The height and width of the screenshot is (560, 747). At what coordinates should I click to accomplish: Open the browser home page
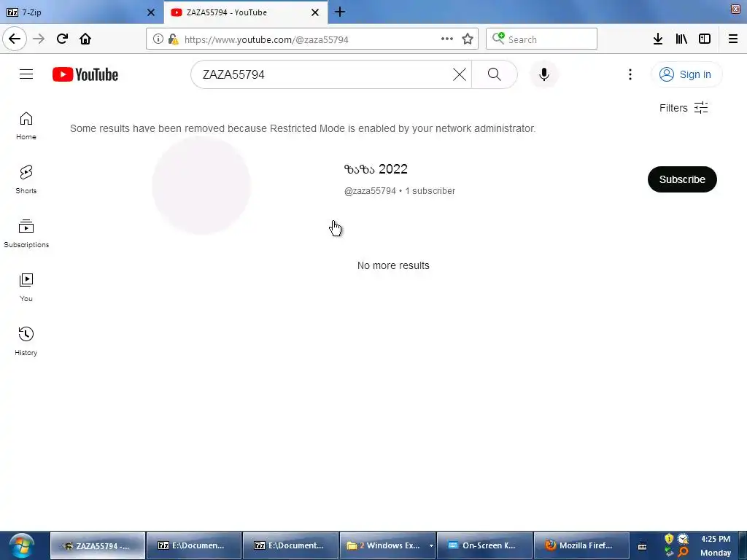[x=85, y=39]
